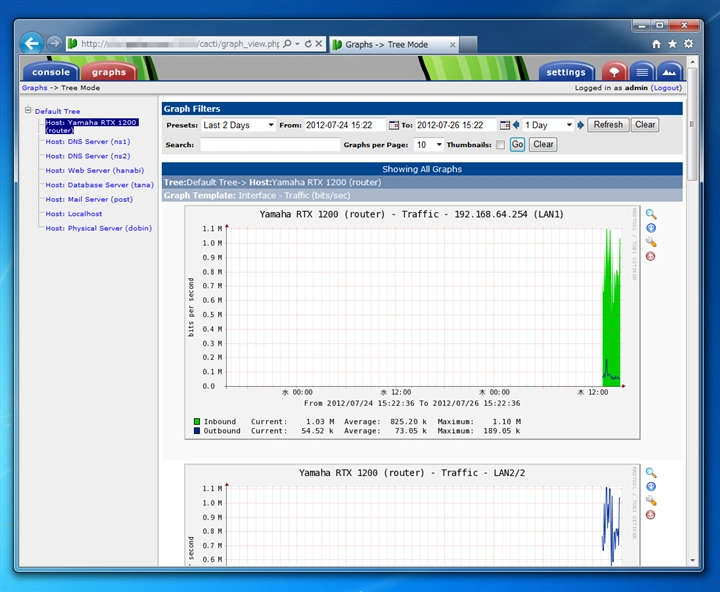This screenshot has width=720, height=592.
Task: Click the Graphs breadcrumb link
Action: pos(34,88)
